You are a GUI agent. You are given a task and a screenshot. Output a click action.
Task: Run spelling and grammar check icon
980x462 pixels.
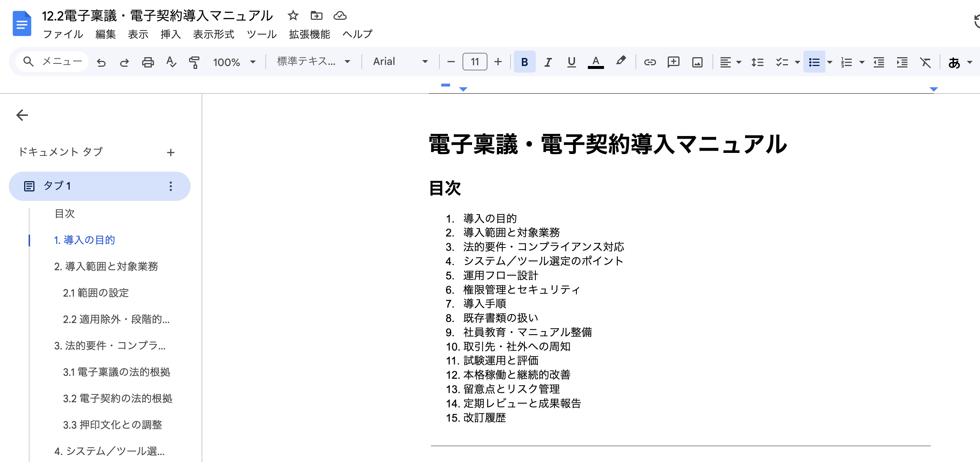click(x=171, y=62)
